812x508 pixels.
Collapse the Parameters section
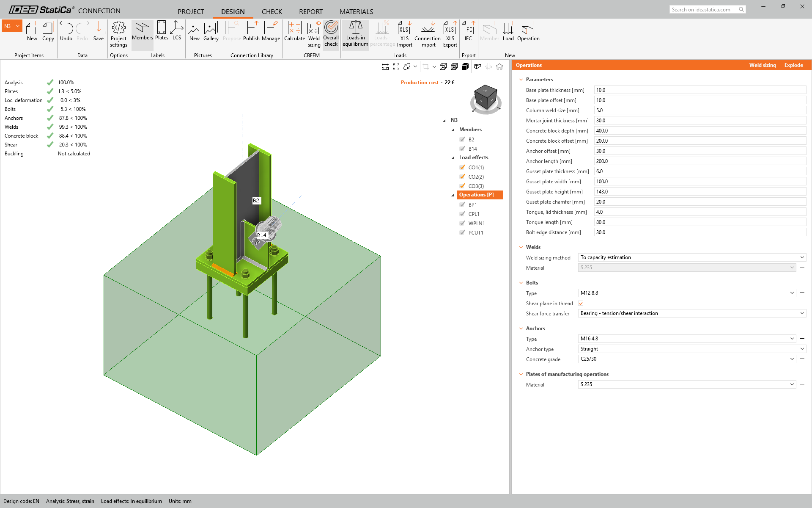pos(521,80)
